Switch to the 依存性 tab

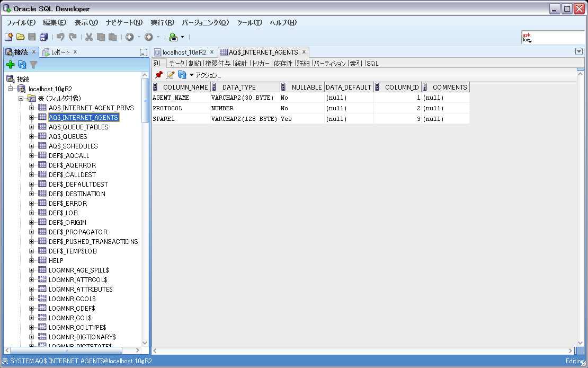coord(283,64)
